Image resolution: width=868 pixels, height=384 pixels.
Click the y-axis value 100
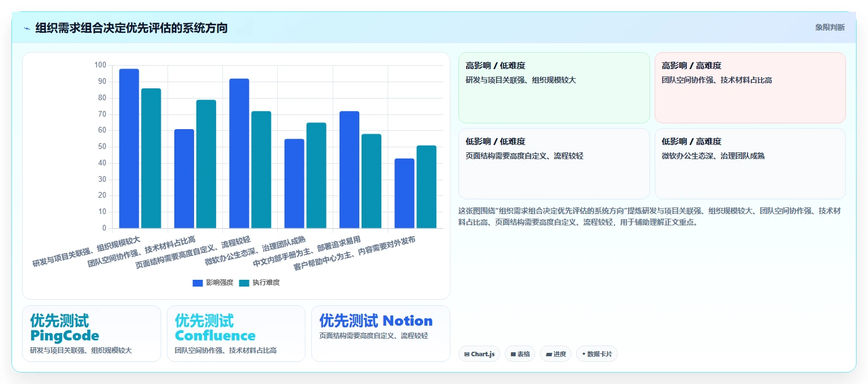(x=100, y=65)
